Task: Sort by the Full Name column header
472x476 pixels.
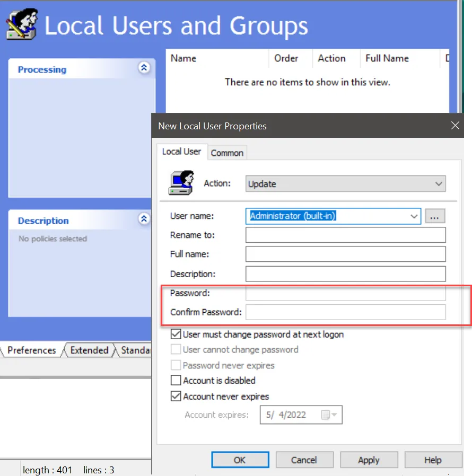Action: point(387,58)
